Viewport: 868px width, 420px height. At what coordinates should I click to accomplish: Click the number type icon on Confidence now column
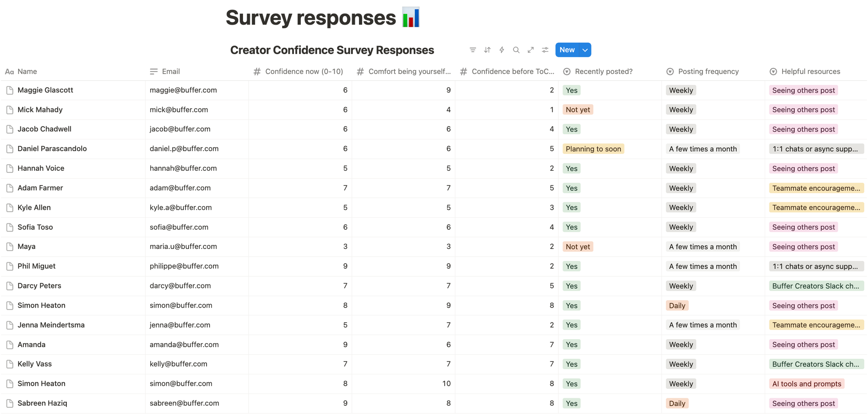coord(256,71)
